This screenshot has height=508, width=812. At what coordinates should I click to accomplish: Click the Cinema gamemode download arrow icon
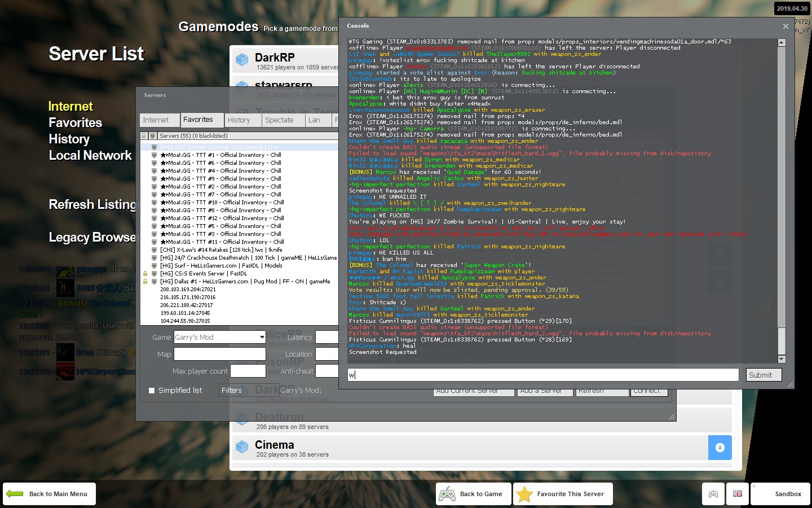(720, 448)
